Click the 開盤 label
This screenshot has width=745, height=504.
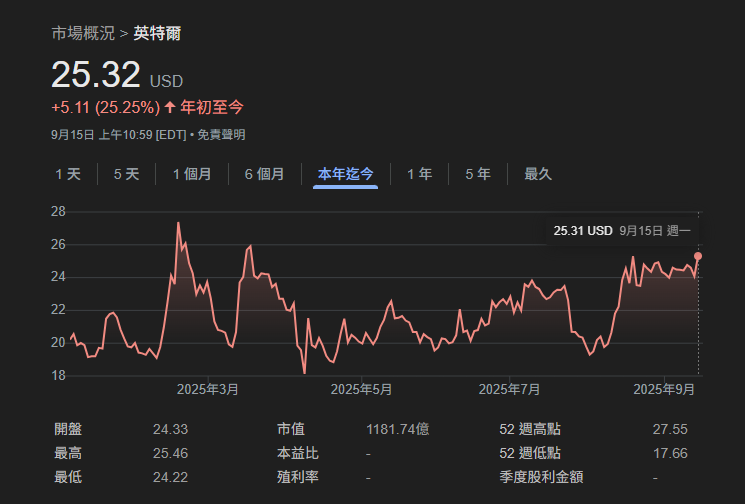click(68, 429)
